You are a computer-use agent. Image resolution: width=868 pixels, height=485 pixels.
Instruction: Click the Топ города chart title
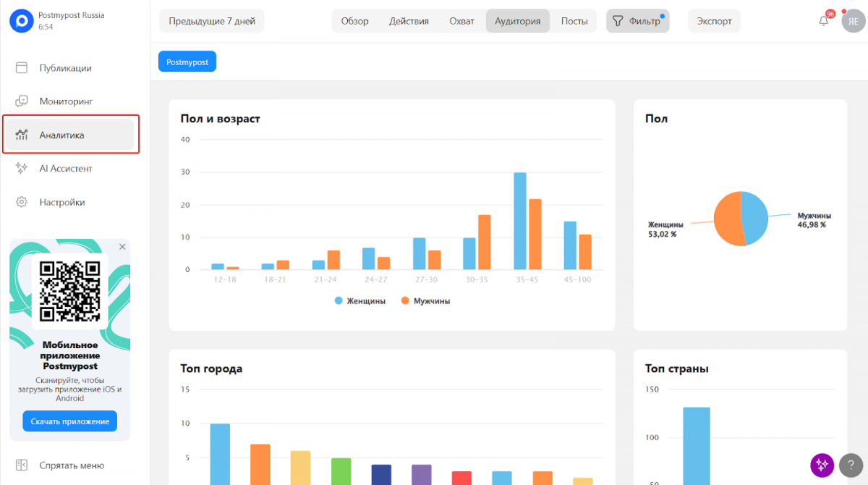211,368
